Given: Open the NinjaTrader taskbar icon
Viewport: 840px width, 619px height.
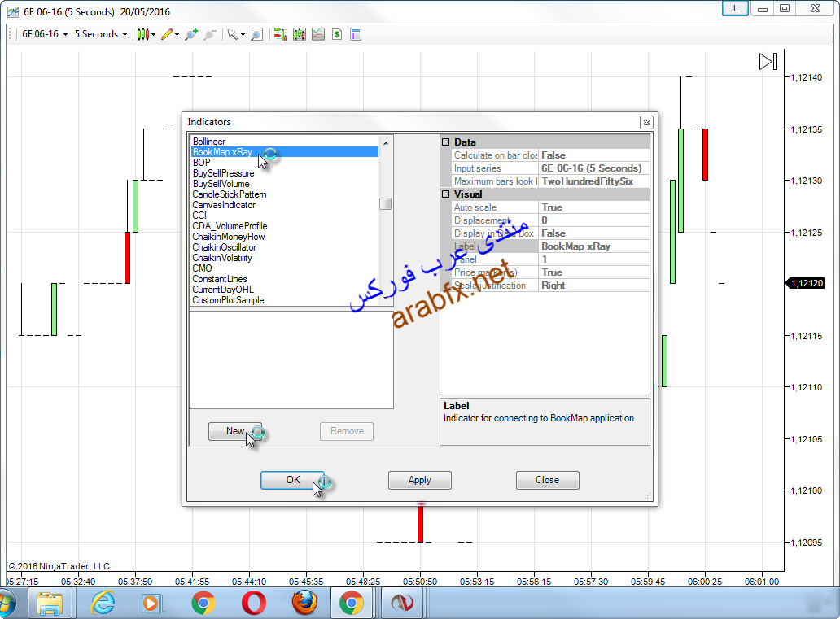Looking at the screenshot, I should click(402, 604).
